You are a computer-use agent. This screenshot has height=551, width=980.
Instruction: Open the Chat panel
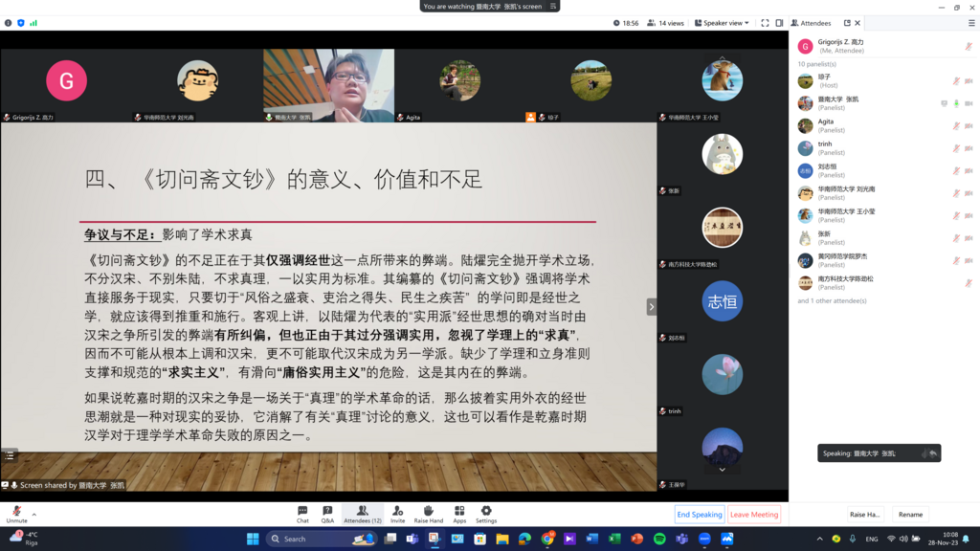pos(302,514)
